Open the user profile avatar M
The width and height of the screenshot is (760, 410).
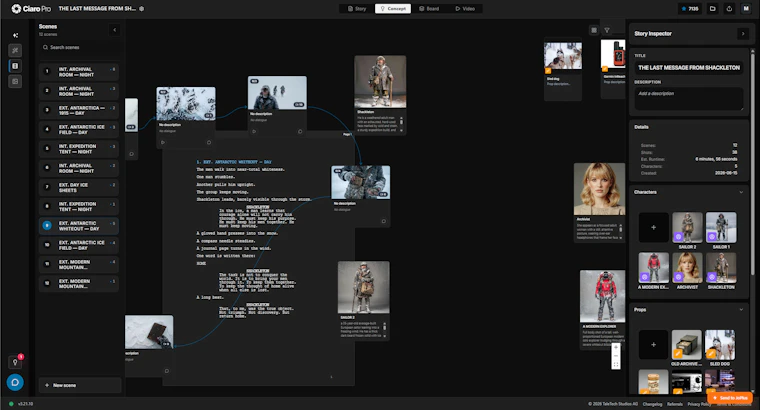[x=746, y=9]
